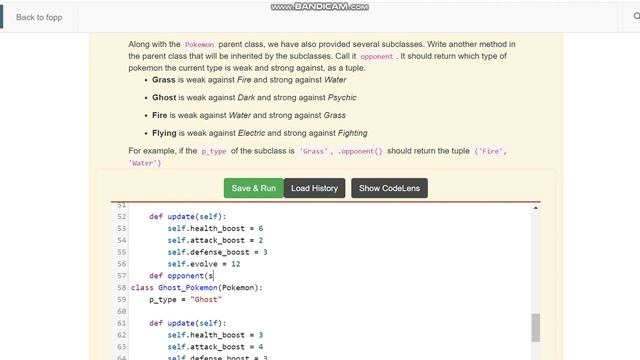Viewport: 640px width, 360px height.
Task: Click the 'opponent' inline code word
Action: click(x=376, y=56)
